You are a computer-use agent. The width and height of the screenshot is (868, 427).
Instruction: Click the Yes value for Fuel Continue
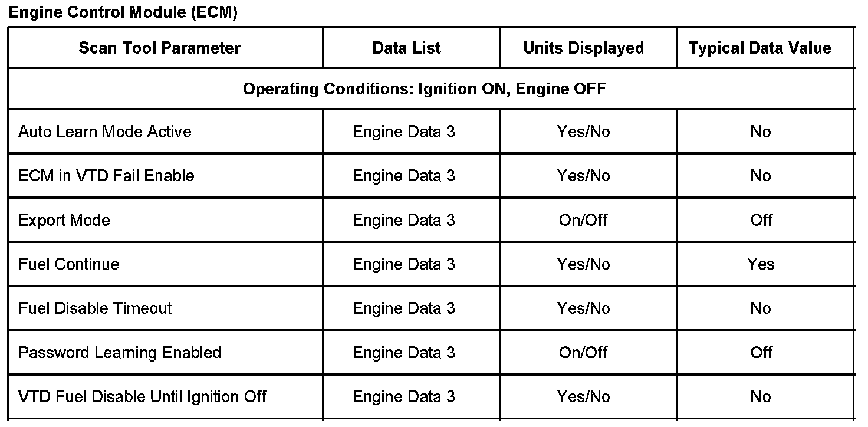[761, 264]
